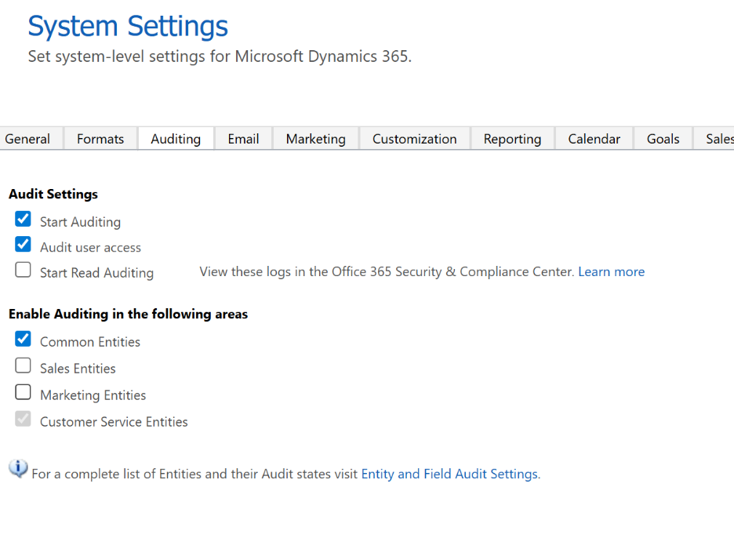Switch to the Goals tab
Image resolution: width=734 pixels, height=560 pixels.
(663, 139)
